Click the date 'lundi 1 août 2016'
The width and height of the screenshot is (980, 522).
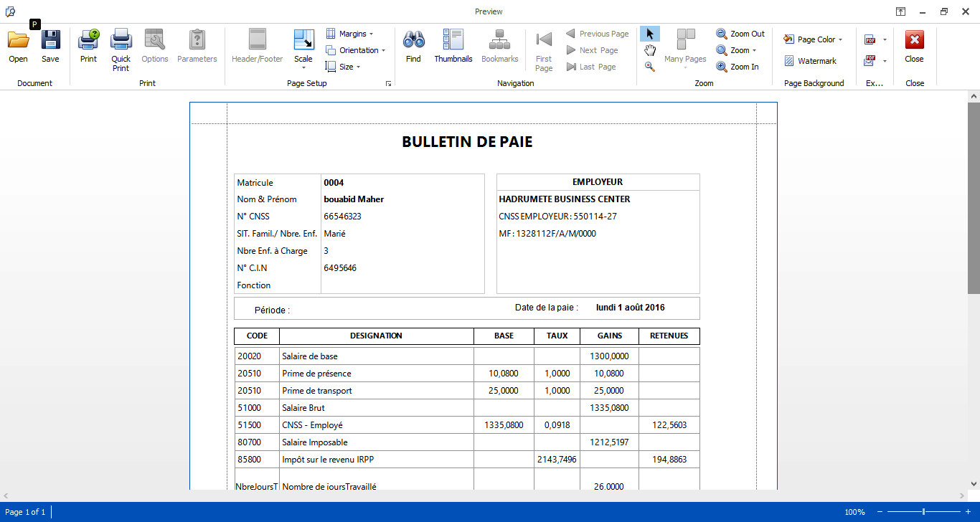tap(631, 308)
